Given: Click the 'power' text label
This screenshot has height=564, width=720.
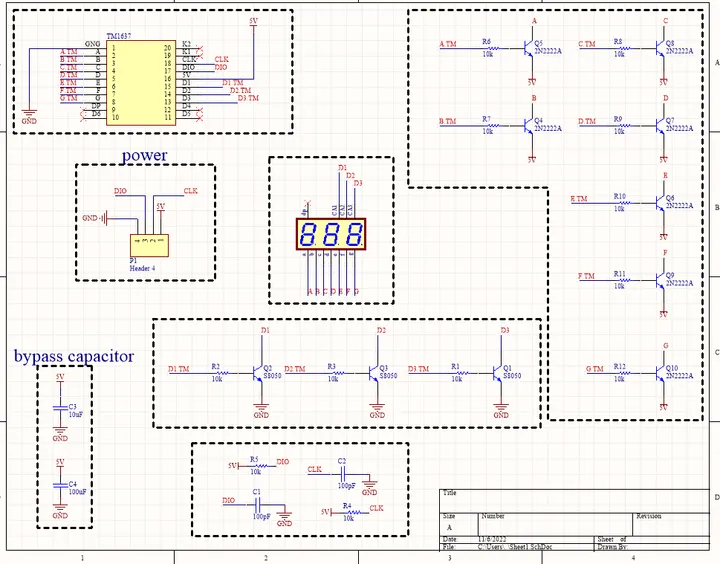Looking at the screenshot, I should click(144, 155).
